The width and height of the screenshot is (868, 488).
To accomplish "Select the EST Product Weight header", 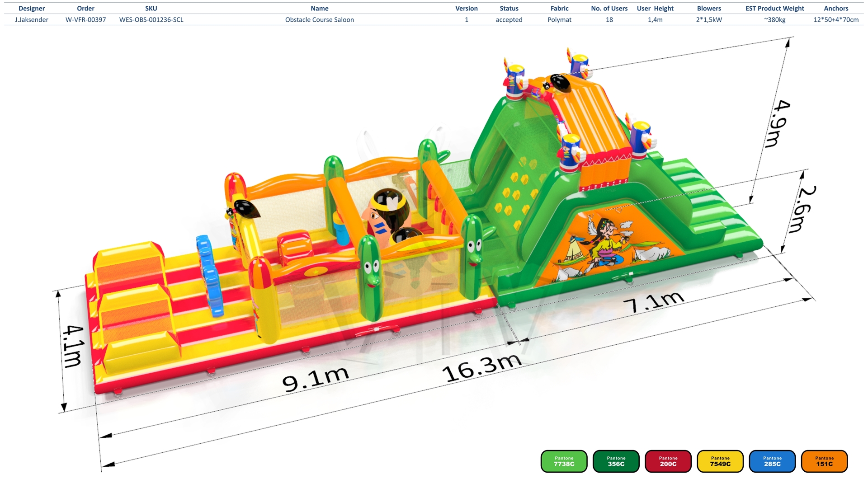I will click(775, 9).
